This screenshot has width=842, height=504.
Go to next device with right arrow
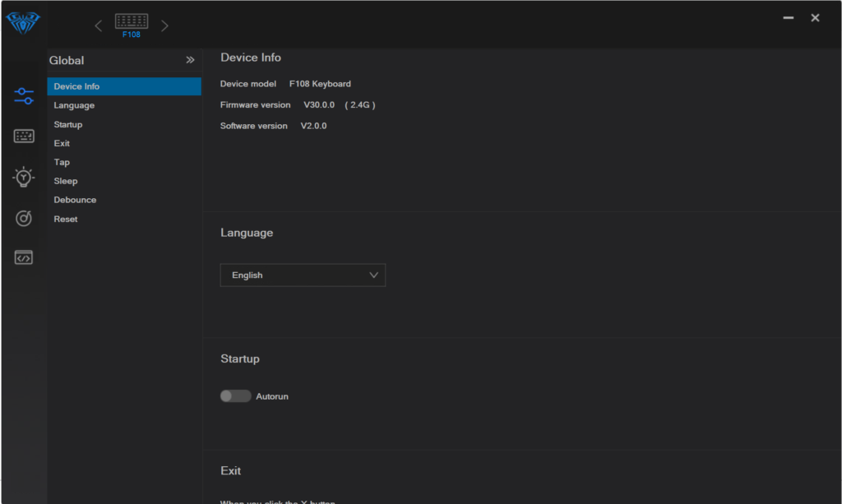point(164,25)
